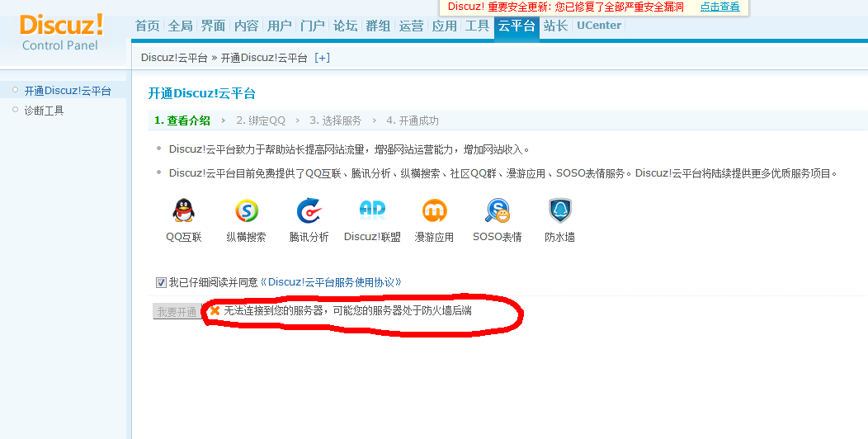Click the Discuz! Control Panel logo

(61, 32)
